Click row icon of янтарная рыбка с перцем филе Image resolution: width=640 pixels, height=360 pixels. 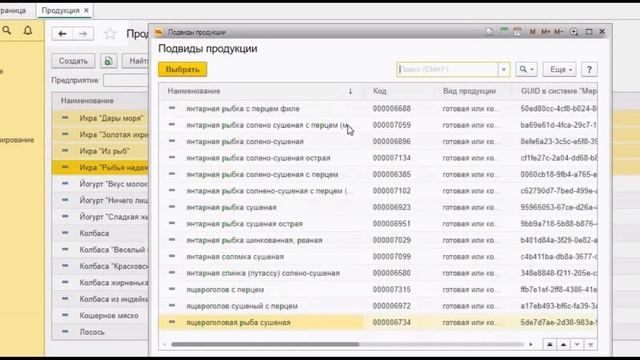point(172,108)
